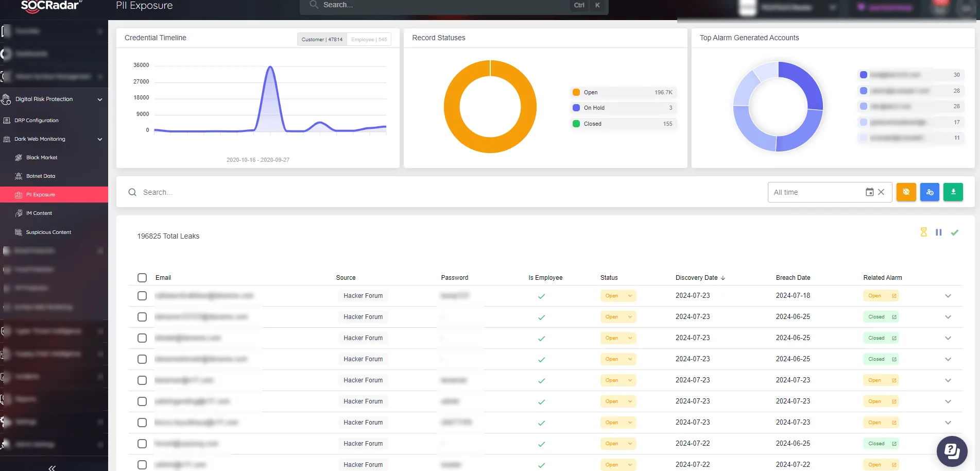
Task: Click the Dark Web Monitoring sidebar icon
Action: tap(7, 139)
